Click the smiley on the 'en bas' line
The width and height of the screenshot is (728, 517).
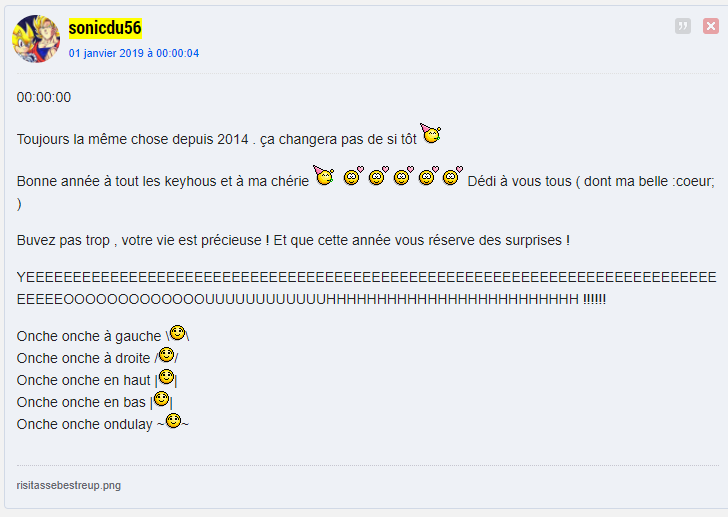(x=162, y=399)
